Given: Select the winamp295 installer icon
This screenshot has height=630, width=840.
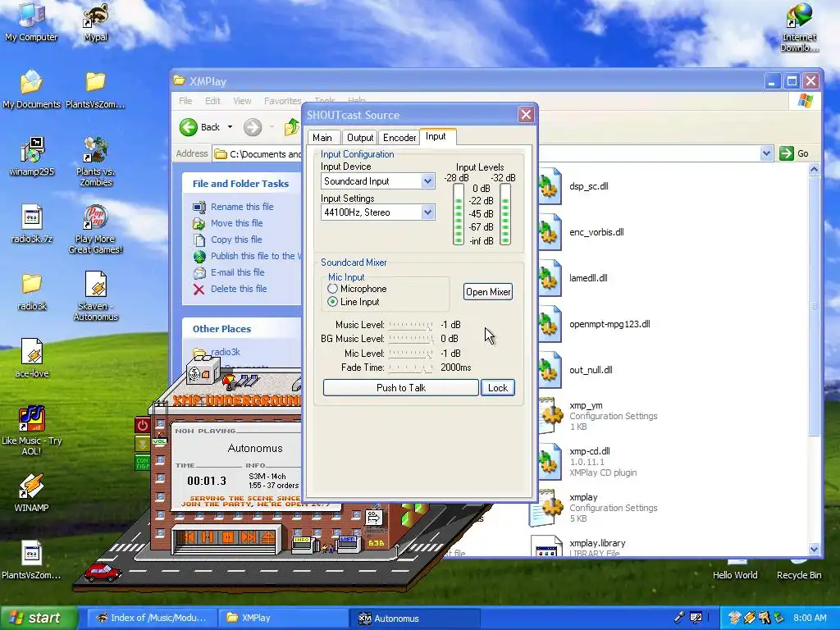Looking at the screenshot, I should click(x=31, y=157).
